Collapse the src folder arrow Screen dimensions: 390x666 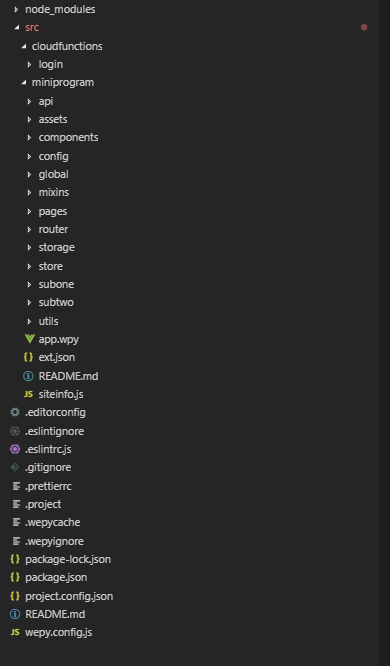point(17,28)
